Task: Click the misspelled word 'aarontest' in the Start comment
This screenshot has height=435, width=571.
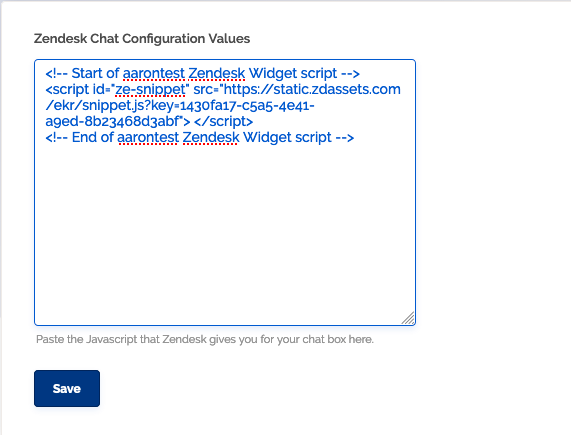Action: (154, 73)
